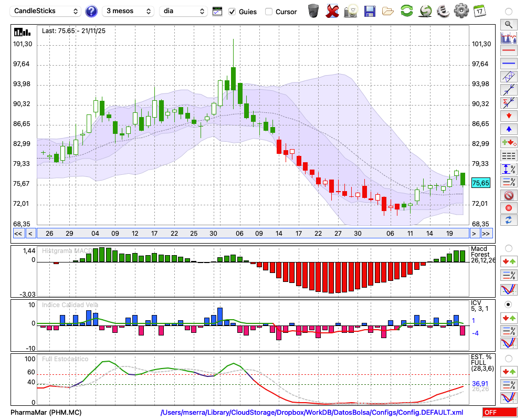Click the red OFF button
525x420 pixels.
(499, 413)
